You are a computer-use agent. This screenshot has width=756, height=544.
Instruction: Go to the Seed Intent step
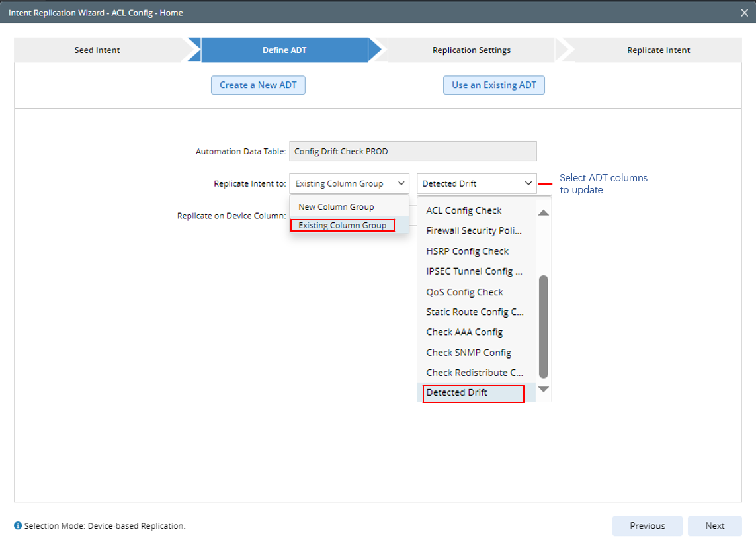pos(97,50)
